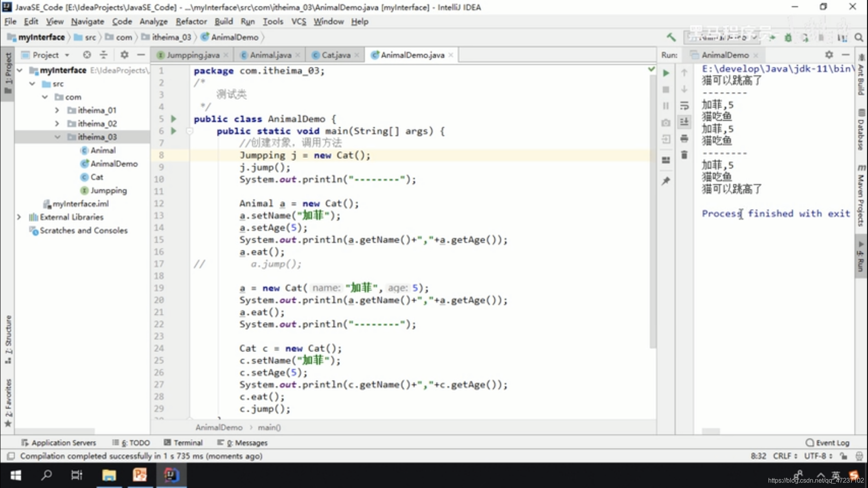
Task: Click the Search Everywhere magnifier icon
Action: [x=859, y=37]
